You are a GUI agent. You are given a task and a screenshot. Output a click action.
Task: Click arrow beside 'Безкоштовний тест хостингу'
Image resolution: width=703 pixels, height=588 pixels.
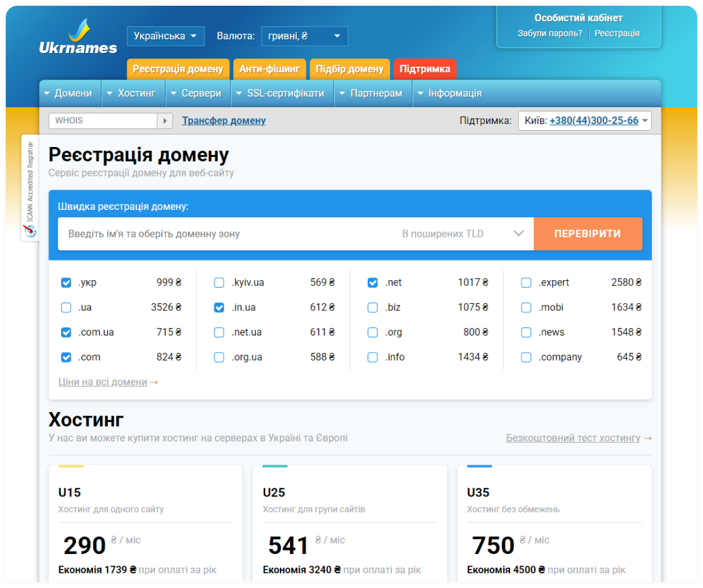tap(648, 438)
